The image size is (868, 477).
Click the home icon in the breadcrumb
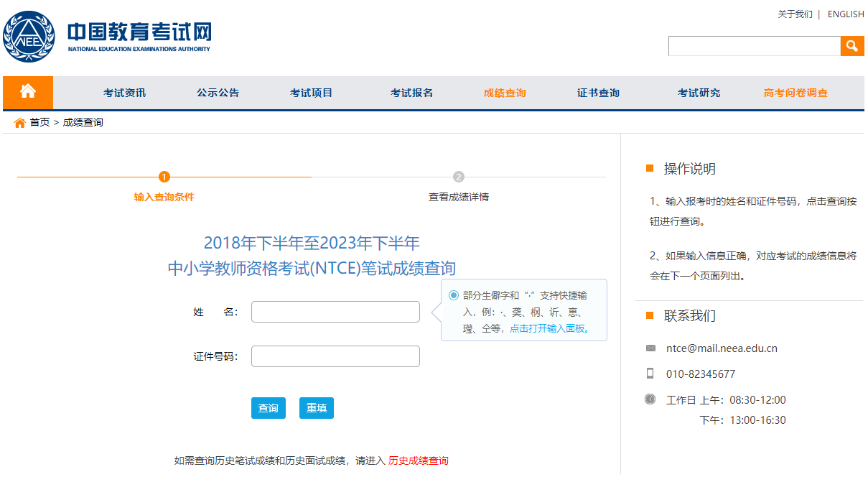[x=19, y=122]
